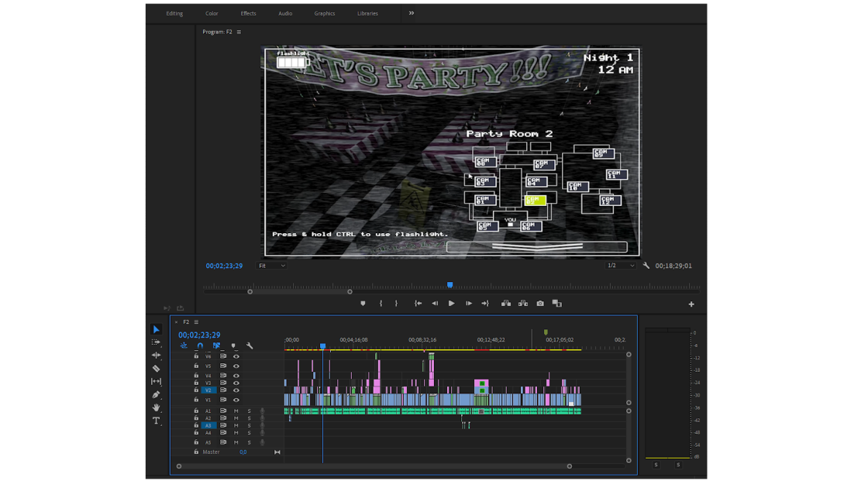Click timeline timecode 00;02;23;29
The image size is (868, 488).
199,335
